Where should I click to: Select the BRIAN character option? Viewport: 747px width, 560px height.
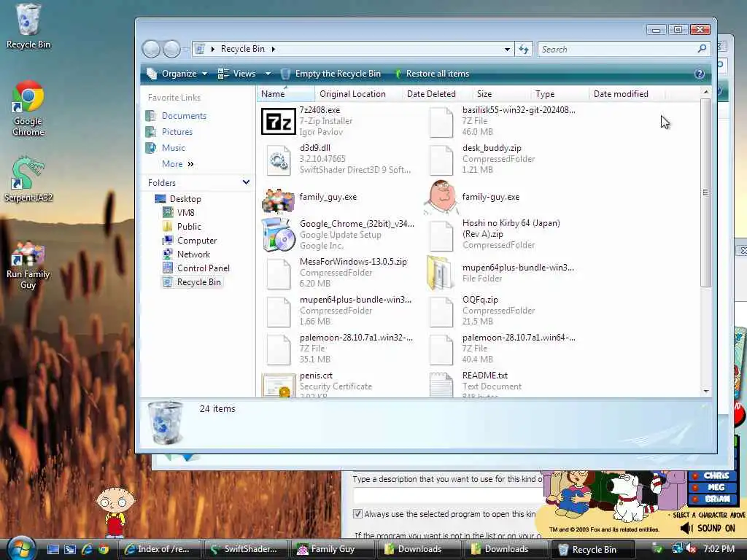pyautogui.click(x=712, y=499)
